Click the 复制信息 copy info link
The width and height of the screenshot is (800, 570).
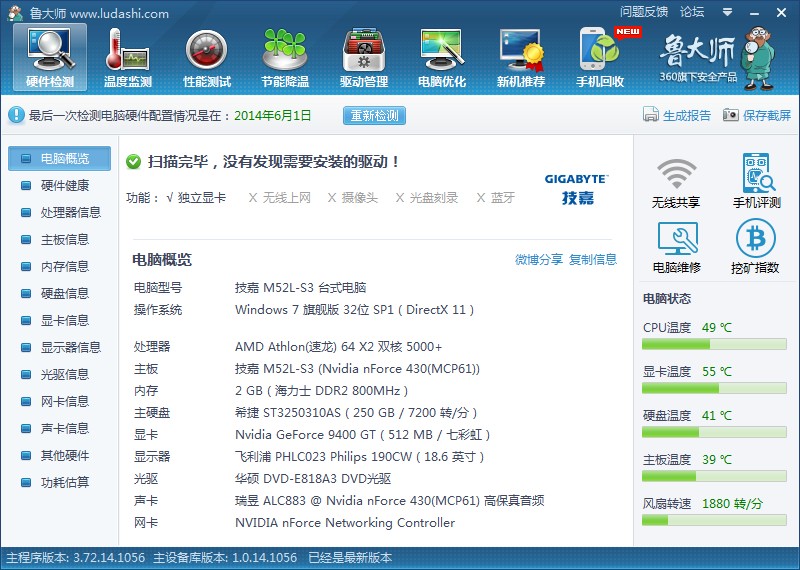coord(593,260)
